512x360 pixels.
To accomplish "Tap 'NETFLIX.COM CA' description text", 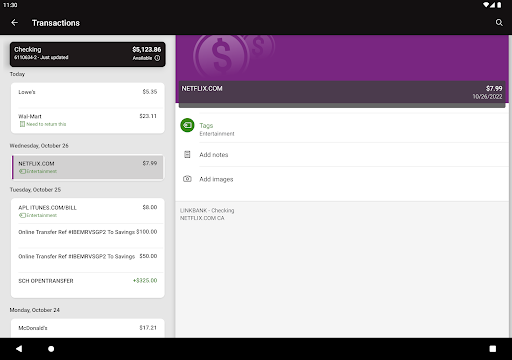I will click(202, 218).
